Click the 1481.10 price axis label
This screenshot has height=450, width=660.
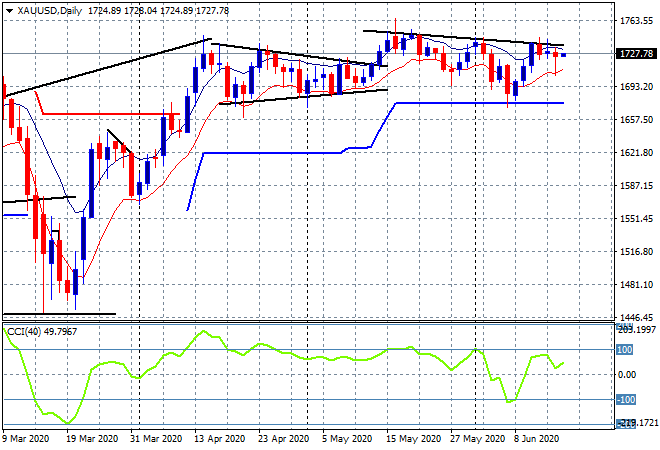point(637,285)
